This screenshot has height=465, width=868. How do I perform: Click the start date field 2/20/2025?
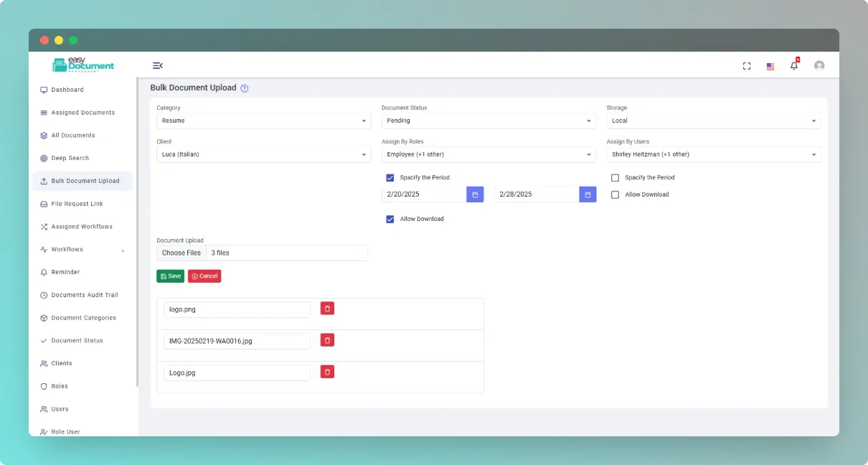(x=424, y=194)
